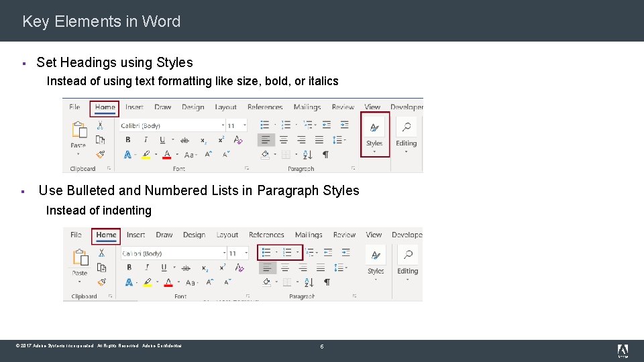Click Sort icon in Set Headings ribbon
Image resolution: width=644 pixels, height=362 pixels.
pyautogui.click(x=308, y=155)
